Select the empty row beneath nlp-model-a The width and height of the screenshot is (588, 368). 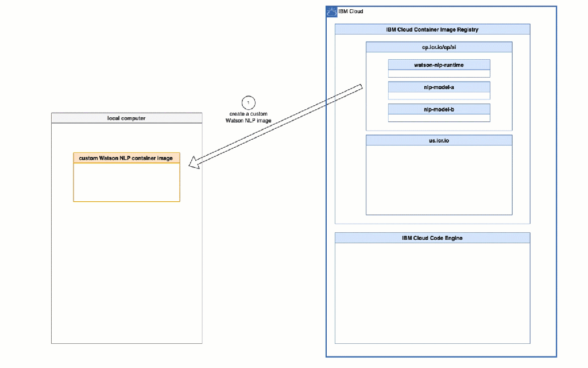tap(439, 95)
